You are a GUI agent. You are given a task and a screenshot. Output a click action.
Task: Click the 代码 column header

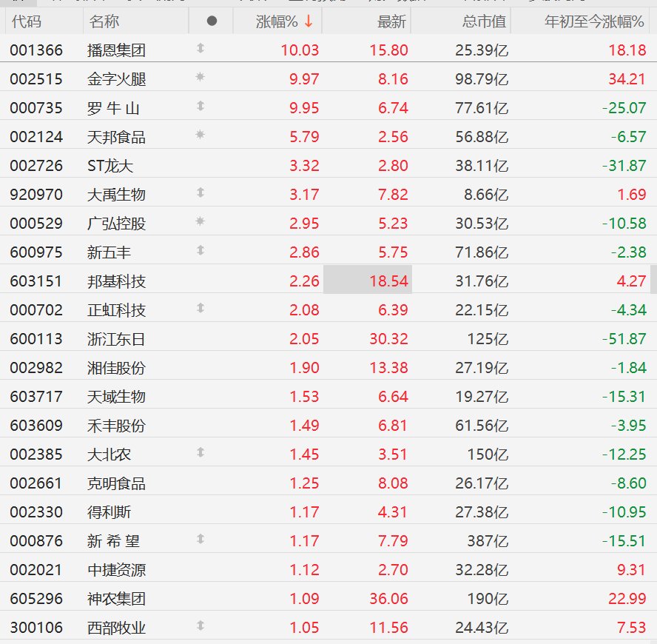27,21
